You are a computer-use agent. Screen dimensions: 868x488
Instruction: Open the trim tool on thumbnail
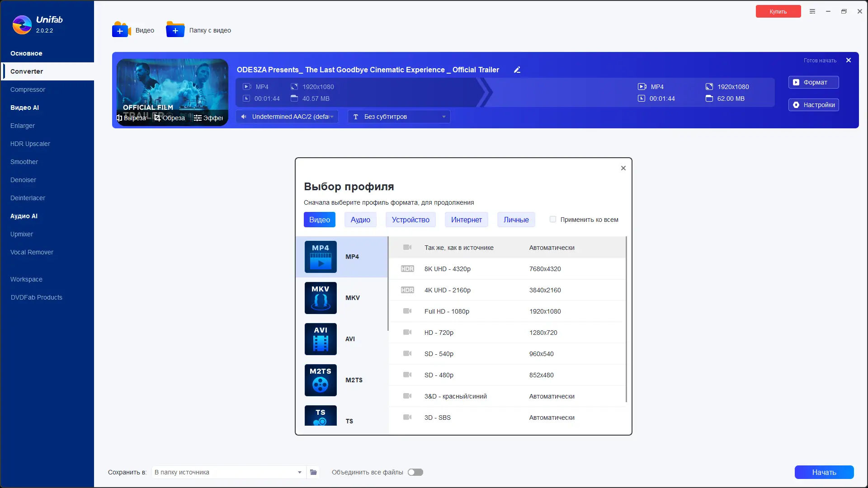tap(132, 118)
